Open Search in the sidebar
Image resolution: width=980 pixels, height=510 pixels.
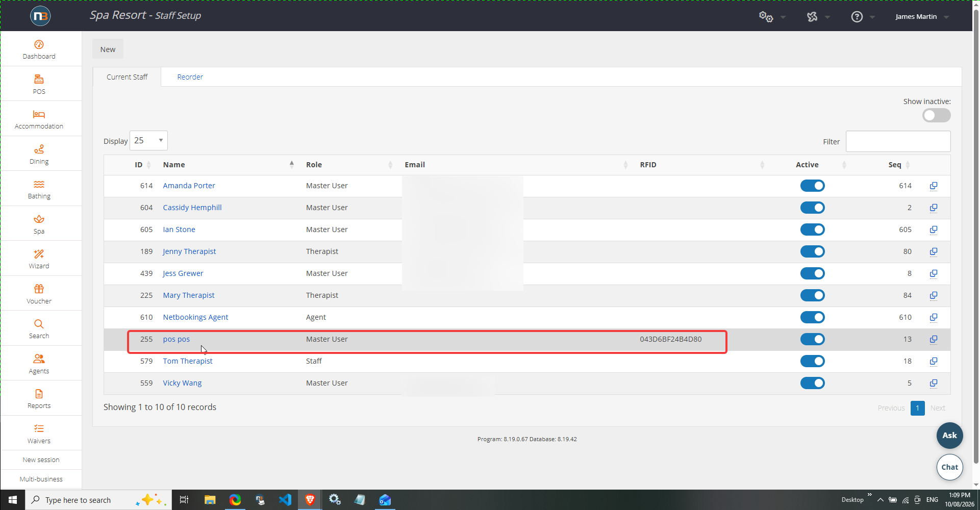[39, 329]
